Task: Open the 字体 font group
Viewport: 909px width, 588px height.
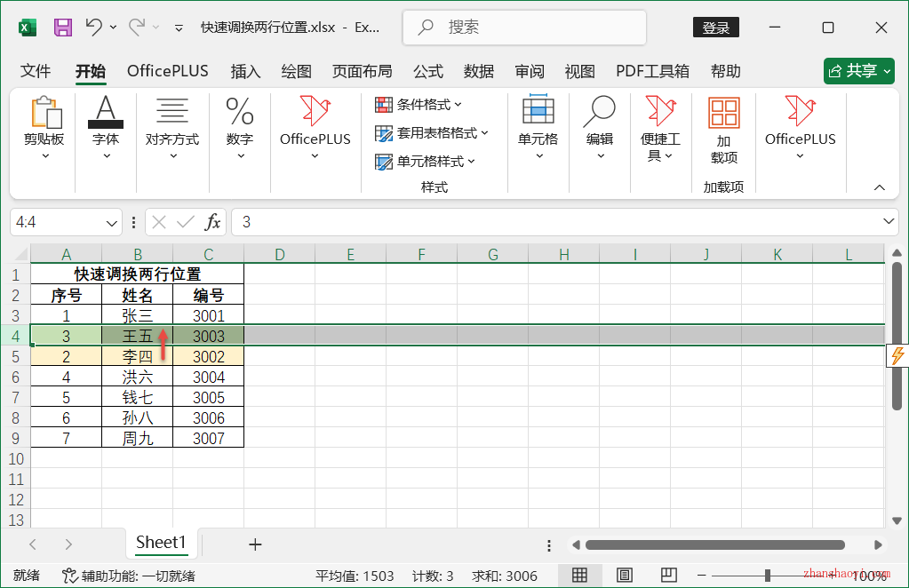Action: point(106,128)
